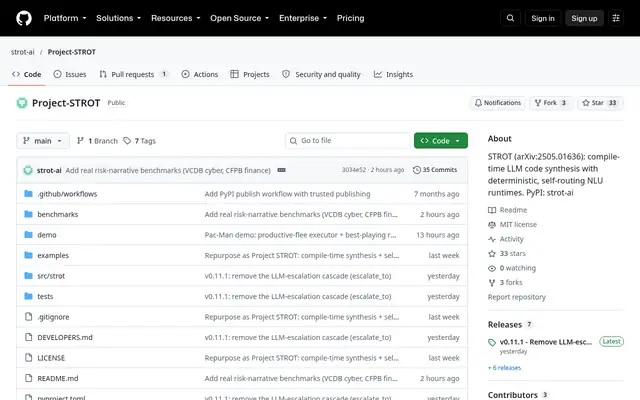Click the fork icon beside 3 forks
This screenshot has width=640, height=400.
click(x=492, y=282)
